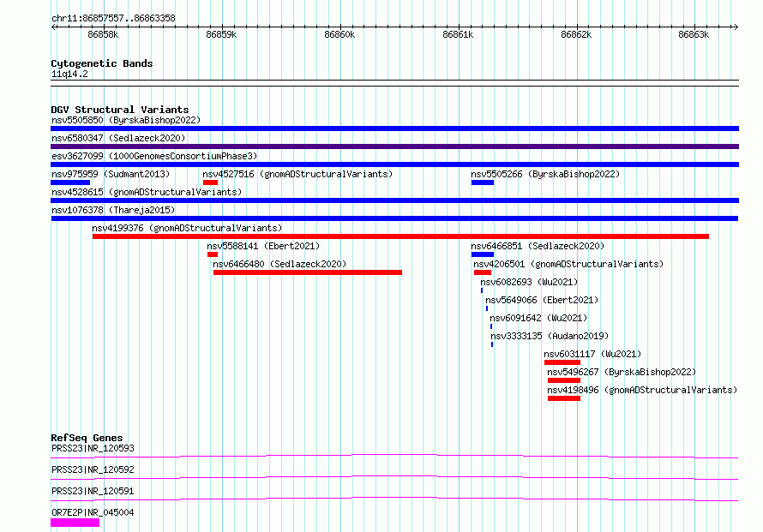Open nsv5496267 (ByrskaBishop2022) label
The width and height of the screenshot is (763, 532).
(622, 372)
